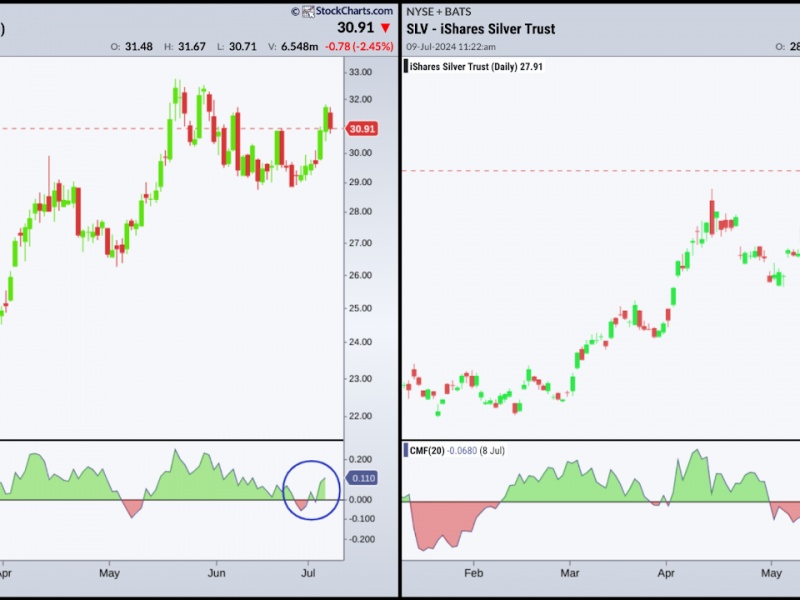Click the 23.00 price axis label

360,379
